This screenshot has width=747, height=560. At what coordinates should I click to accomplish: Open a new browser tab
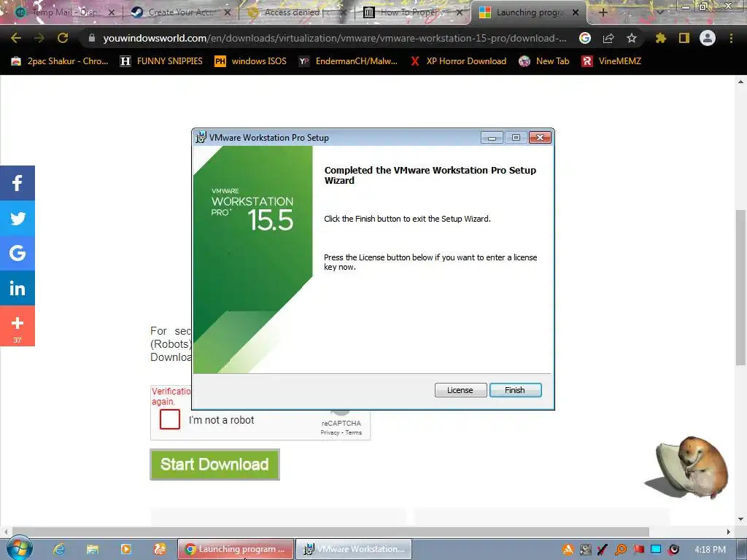[x=603, y=12]
